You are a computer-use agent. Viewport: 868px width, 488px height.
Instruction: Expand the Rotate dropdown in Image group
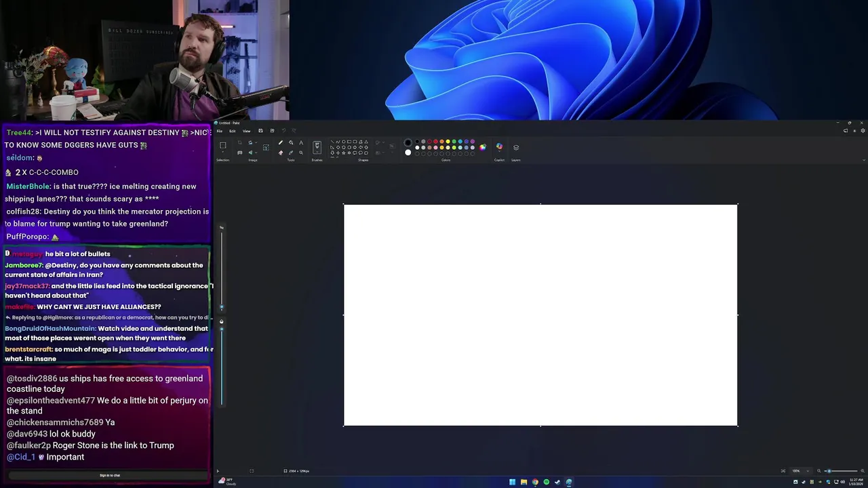(256, 142)
